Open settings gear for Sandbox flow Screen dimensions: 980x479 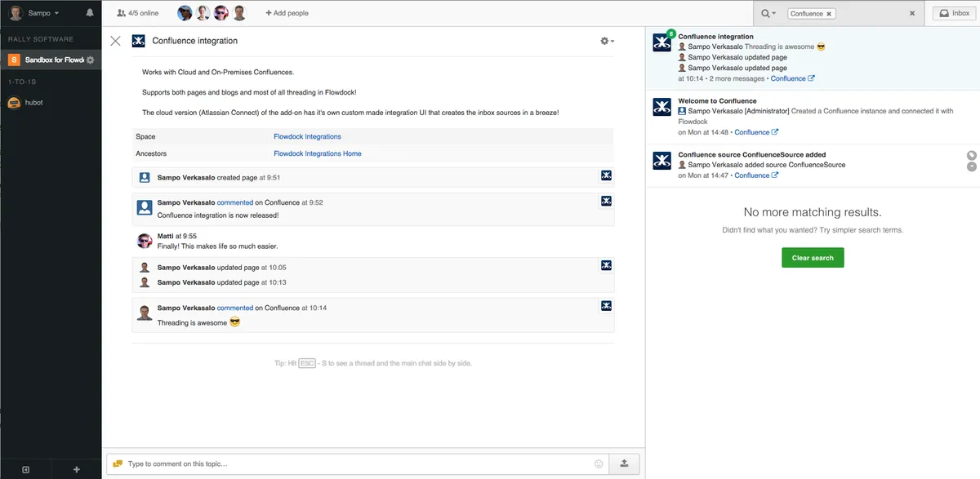tap(91, 60)
